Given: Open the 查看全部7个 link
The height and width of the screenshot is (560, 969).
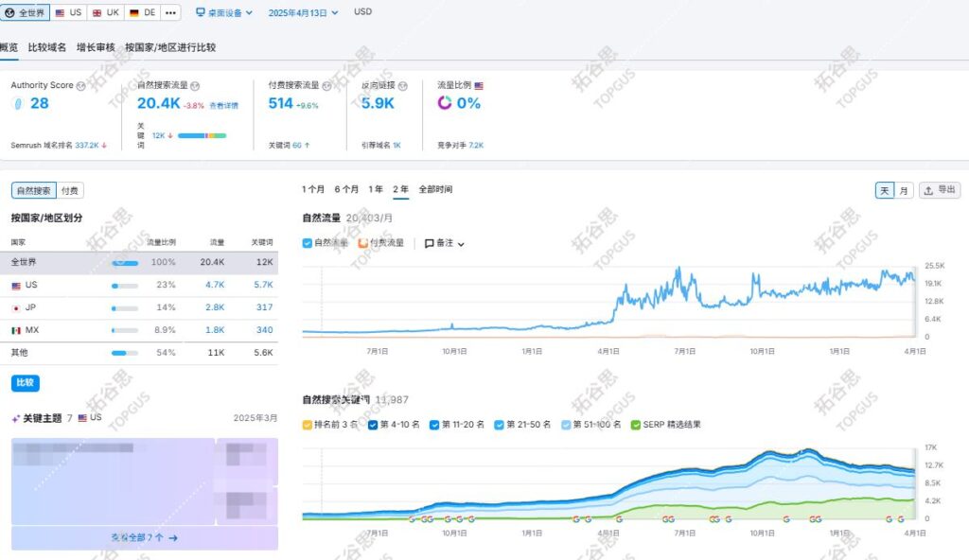Looking at the screenshot, I should 144,537.
